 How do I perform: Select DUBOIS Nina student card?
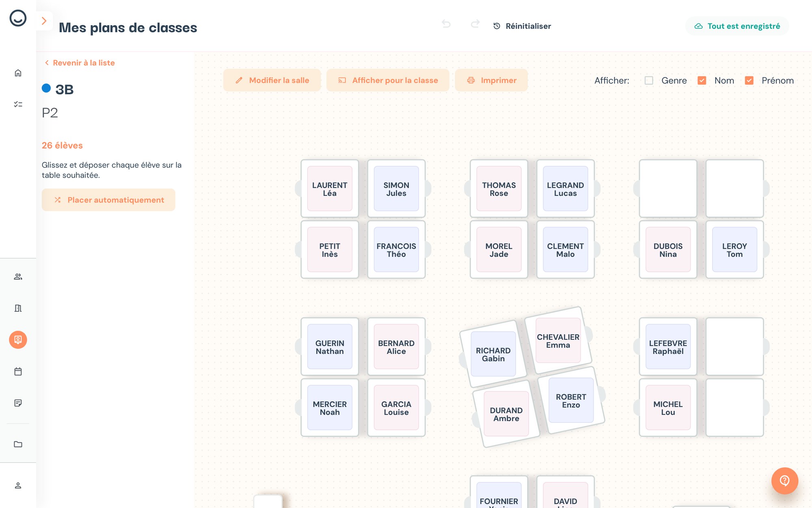click(668, 250)
